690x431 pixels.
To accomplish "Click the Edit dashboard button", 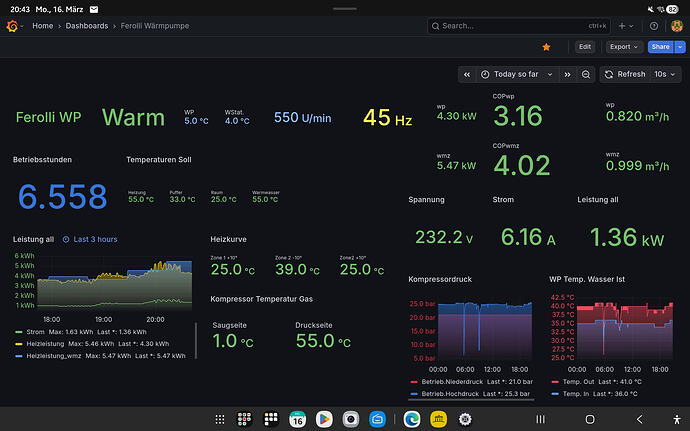I will tap(585, 47).
